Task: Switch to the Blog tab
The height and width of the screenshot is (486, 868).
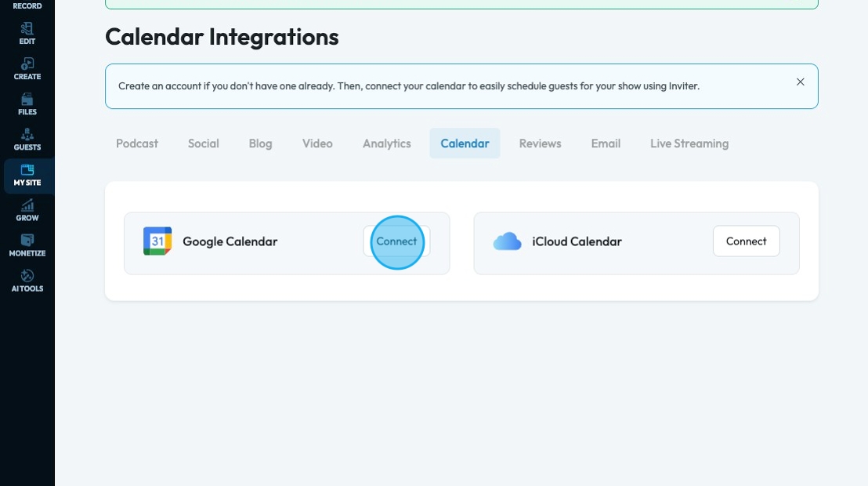Action: pyautogui.click(x=260, y=143)
